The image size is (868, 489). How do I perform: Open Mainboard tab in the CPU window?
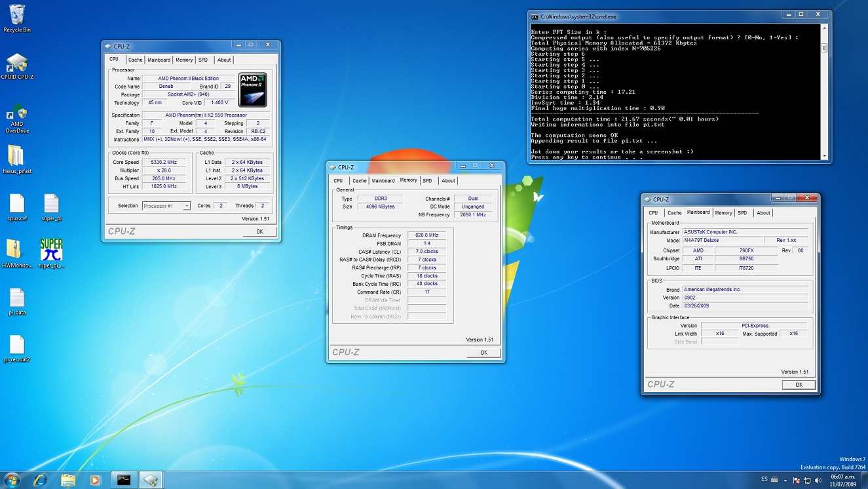tap(159, 60)
